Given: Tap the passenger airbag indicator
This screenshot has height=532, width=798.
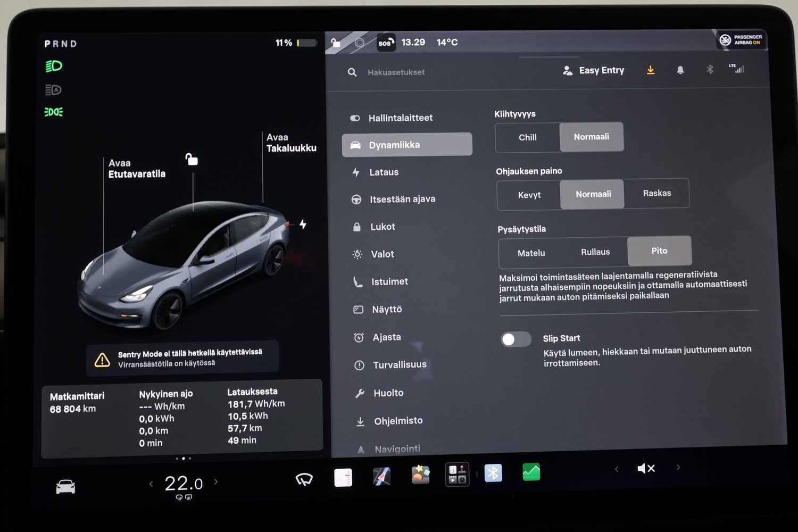Looking at the screenshot, I should point(741,40).
